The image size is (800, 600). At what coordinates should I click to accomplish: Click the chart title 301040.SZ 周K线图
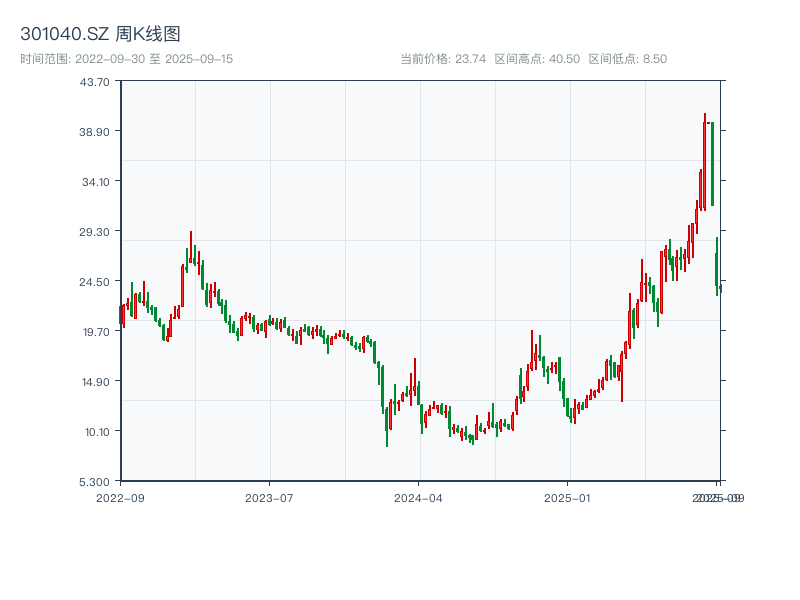pos(100,34)
